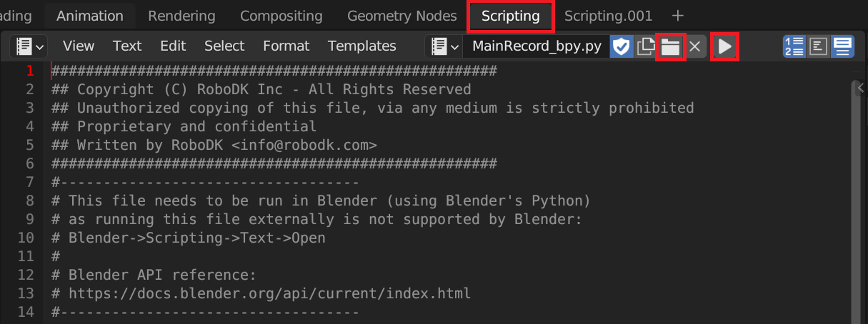Screen dimensions: 868x324
Task: Switch to the Animation workspace tab
Action: click(90, 16)
